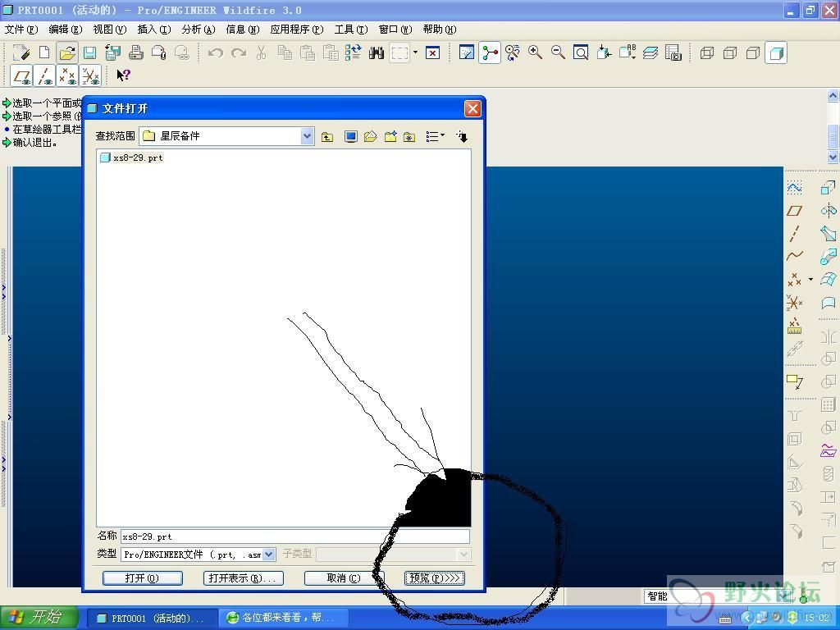
Task: Click the Print icon in toolbar
Action: tap(136, 52)
